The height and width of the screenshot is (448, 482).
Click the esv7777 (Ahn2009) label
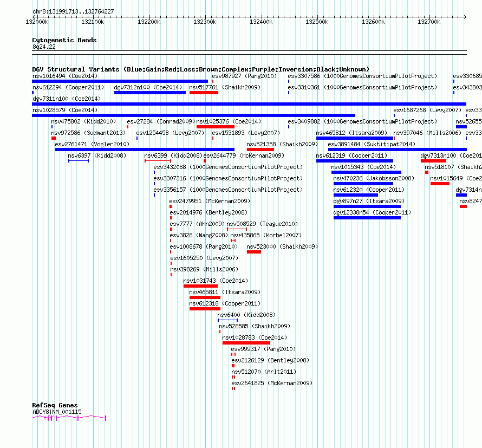(x=197, y=224)
